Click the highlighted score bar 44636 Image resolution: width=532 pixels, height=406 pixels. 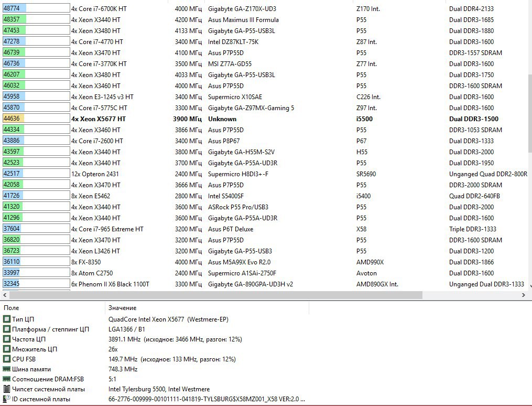pos(36,119)
